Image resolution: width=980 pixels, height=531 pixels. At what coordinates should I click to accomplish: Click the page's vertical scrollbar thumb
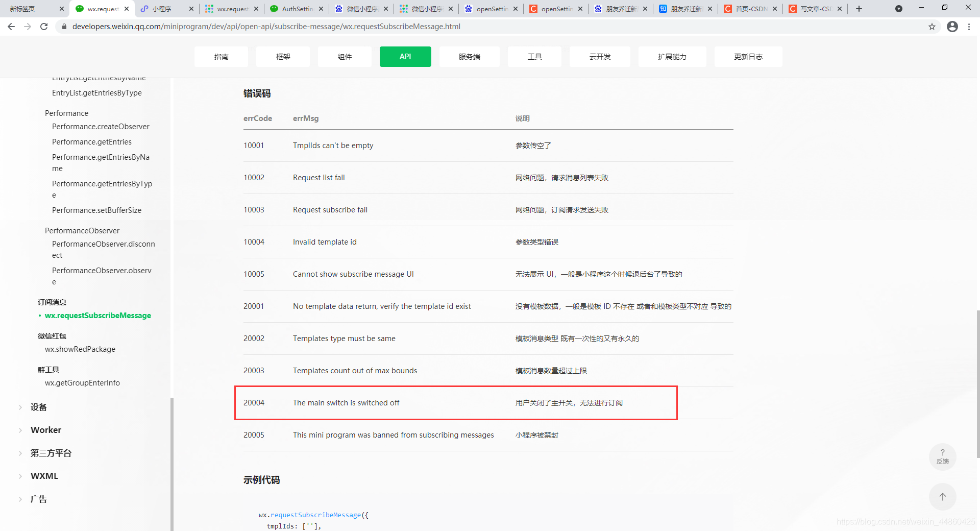(x=977, y=384)
